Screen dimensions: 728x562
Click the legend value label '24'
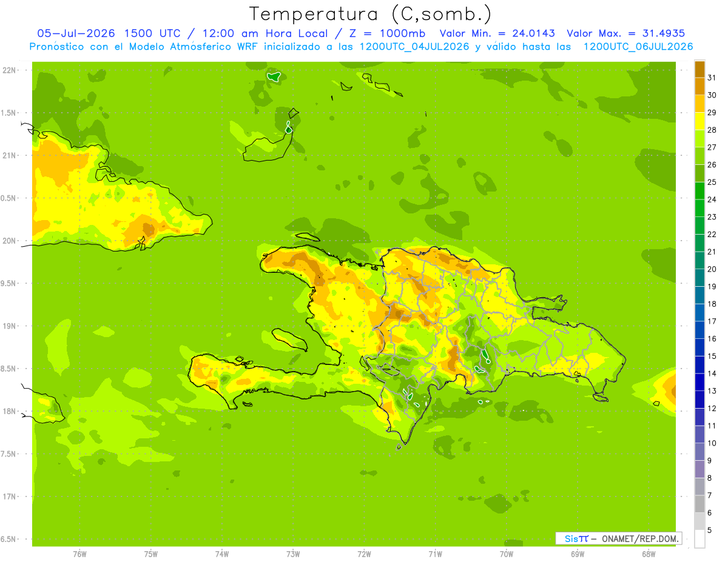coord(712,199)
